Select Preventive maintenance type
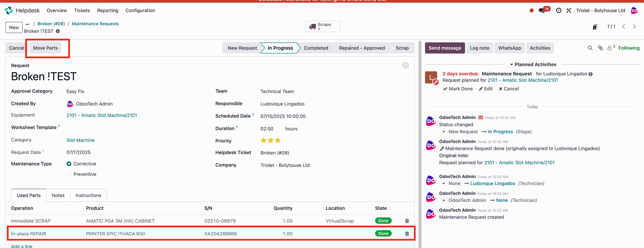Image resolution: width=644 pixels, height=248 pixels. pos(69,174)
